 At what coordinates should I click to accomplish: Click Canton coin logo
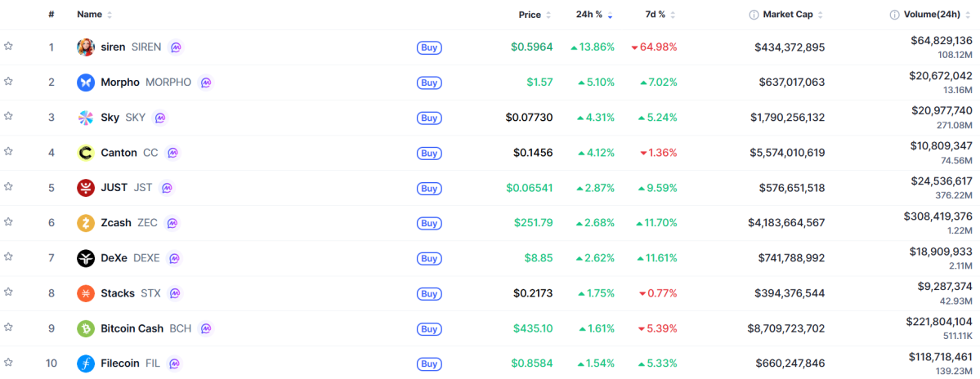tap(86, 153)
